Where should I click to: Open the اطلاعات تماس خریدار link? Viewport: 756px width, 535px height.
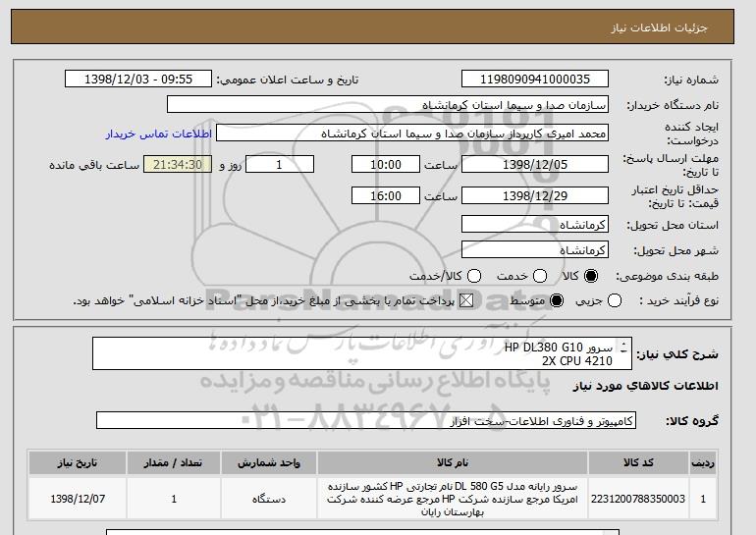[159, 134]
